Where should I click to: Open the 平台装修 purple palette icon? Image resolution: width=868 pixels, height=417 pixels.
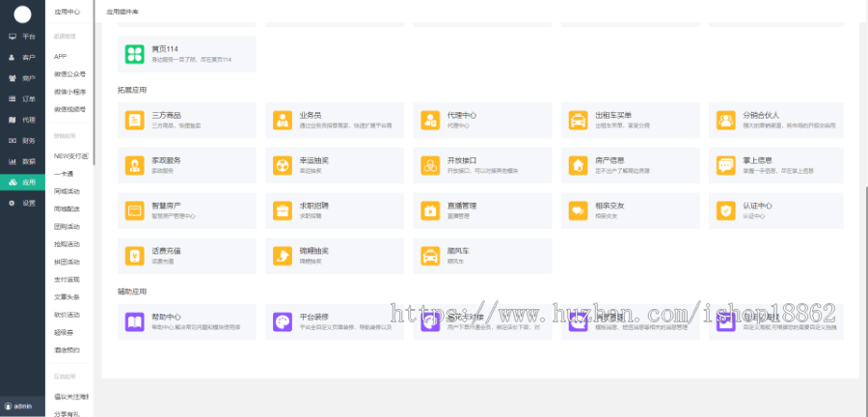click(x=283, y=321)
